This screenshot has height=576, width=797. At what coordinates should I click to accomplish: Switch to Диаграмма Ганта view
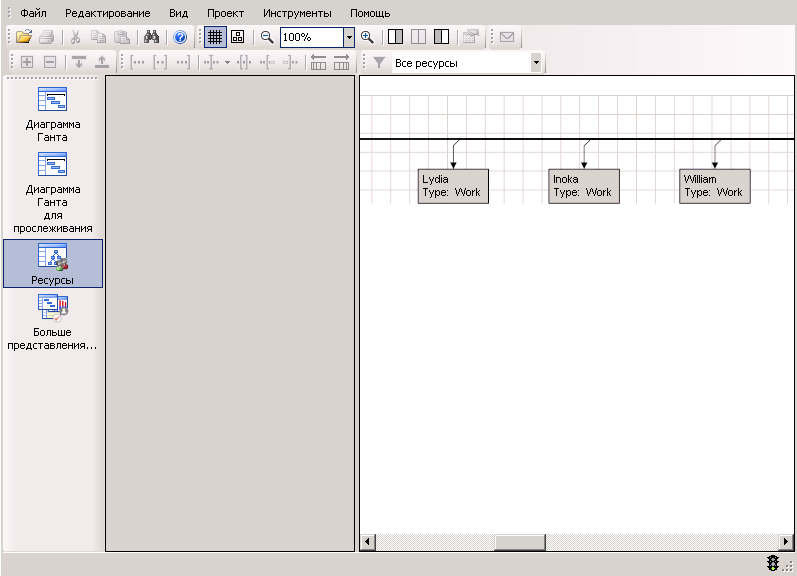point(53,114)
